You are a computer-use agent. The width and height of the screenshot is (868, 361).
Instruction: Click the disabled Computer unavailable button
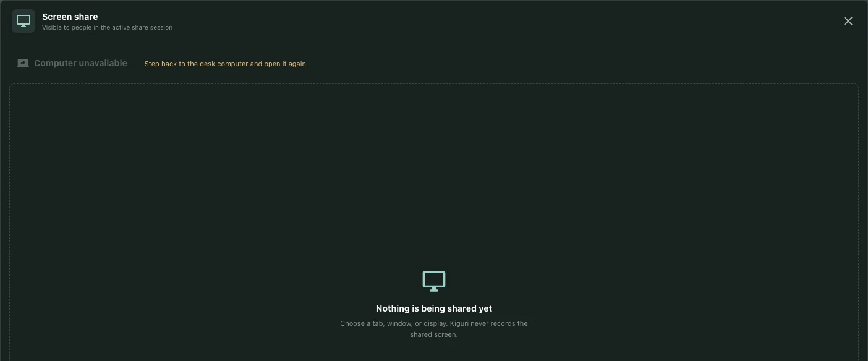click(72, 63)
